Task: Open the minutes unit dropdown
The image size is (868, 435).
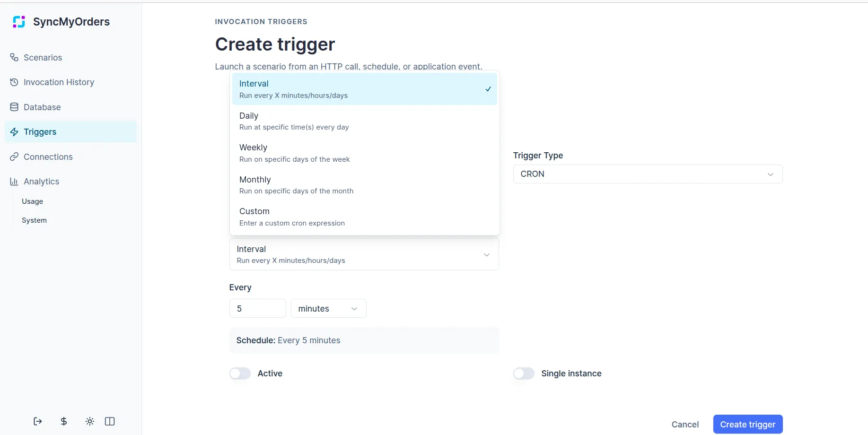Action: point(328,308)
